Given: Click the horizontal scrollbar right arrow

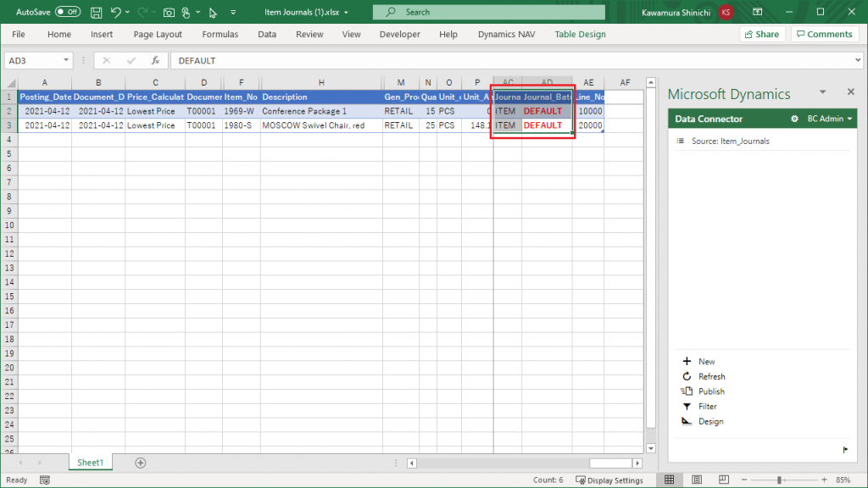Looking at the screenshot, I should click(637, 463).
